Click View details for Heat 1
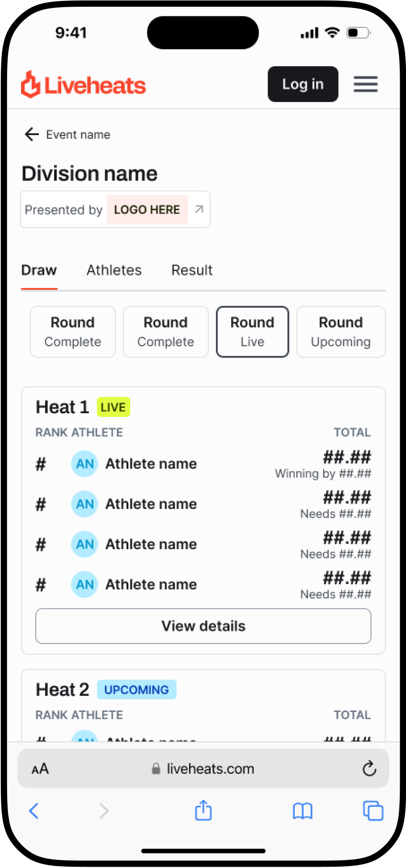The image size is (406, 868). (x=203, y=626)
